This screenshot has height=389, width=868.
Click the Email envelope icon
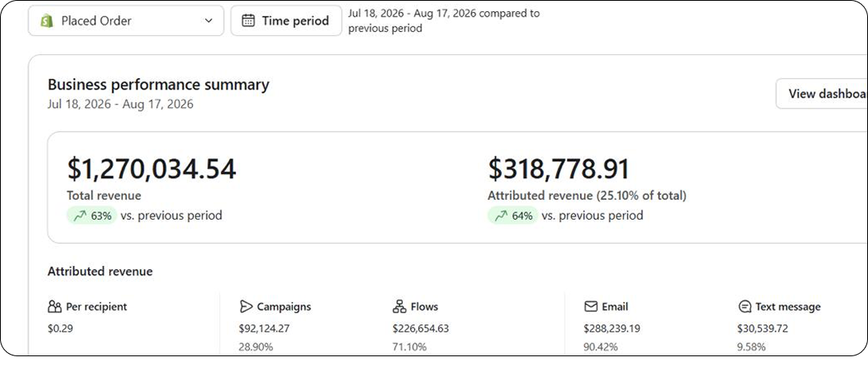point(590,307)
